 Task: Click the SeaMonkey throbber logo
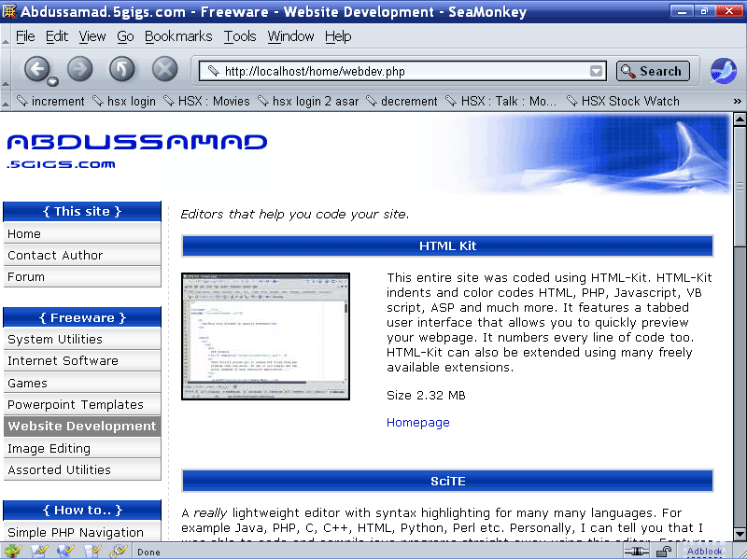[x=723, y=71]
